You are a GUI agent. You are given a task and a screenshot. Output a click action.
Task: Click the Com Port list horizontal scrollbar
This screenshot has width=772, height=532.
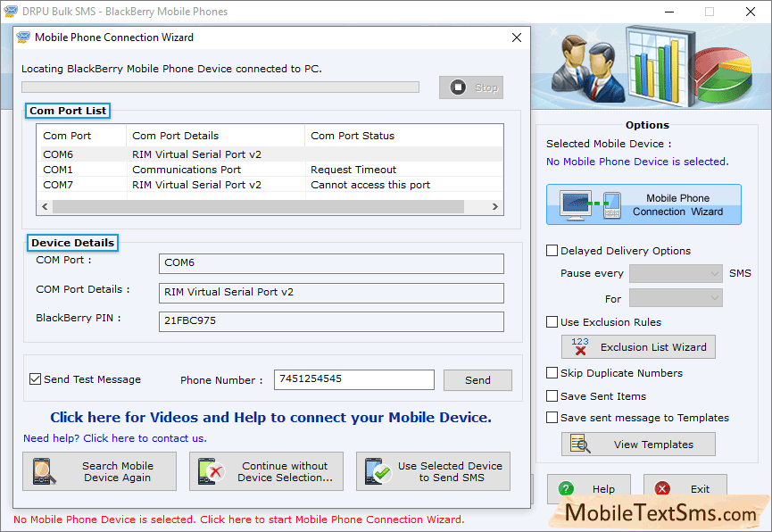point(258,206)
